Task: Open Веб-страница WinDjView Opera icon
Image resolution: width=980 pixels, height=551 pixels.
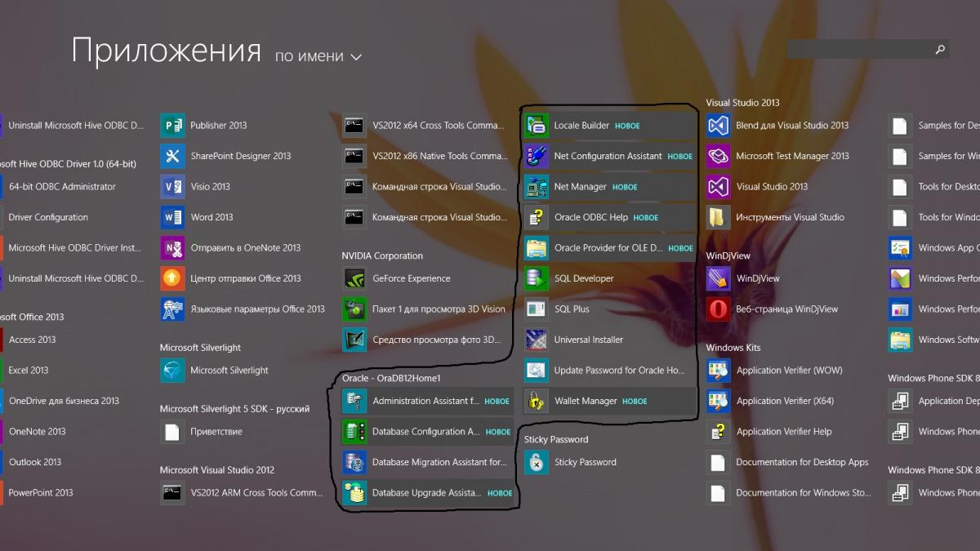Action: tap(718, 309)
